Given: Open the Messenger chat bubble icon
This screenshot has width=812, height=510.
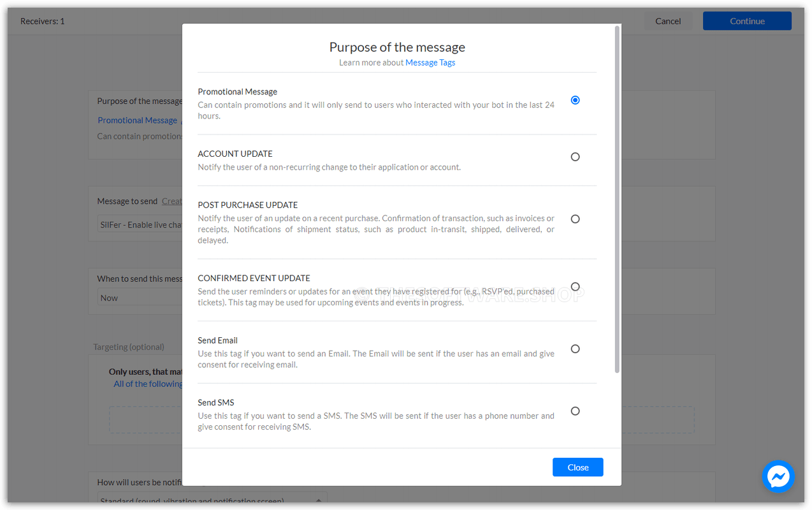Looking at the screenshot, I should [778, 476].
